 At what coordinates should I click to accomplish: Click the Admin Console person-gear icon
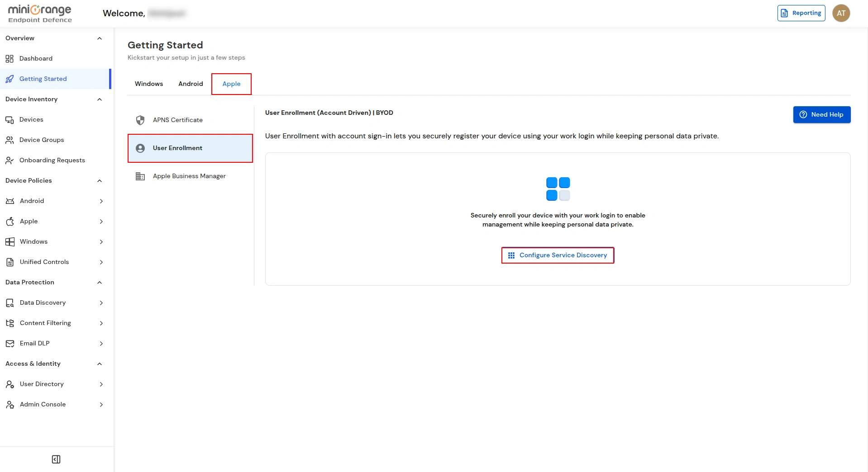click(10, 404)
